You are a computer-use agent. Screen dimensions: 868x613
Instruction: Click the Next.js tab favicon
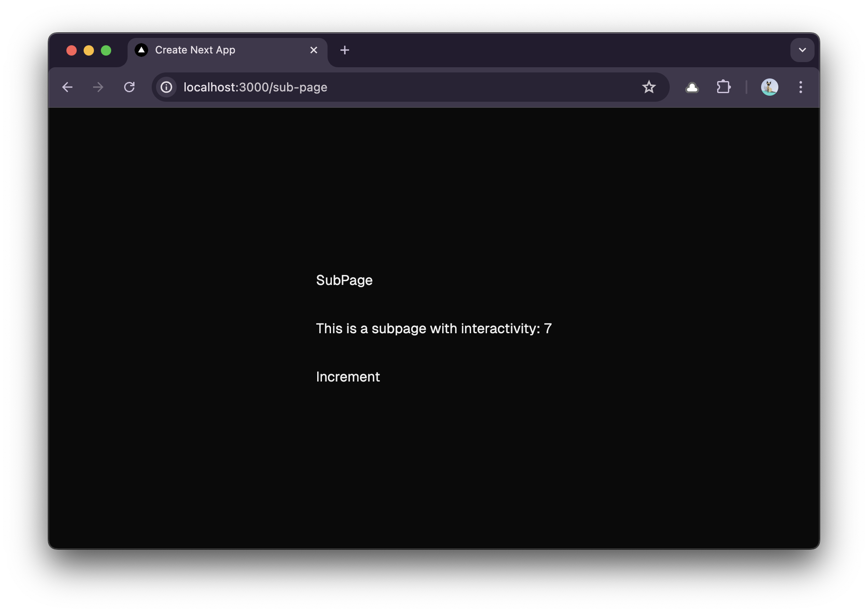click(x=141, y=50)
